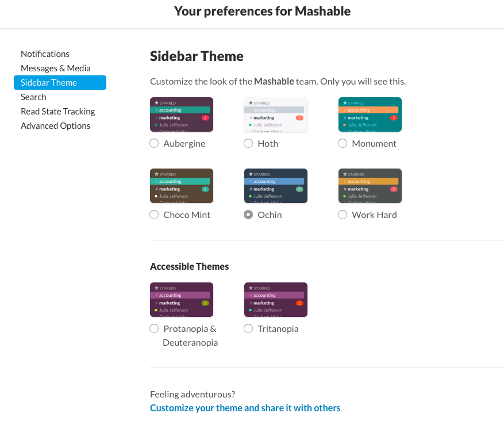Enable the Work Hard theme radio

pyautogui.click(x=343, y=215)
